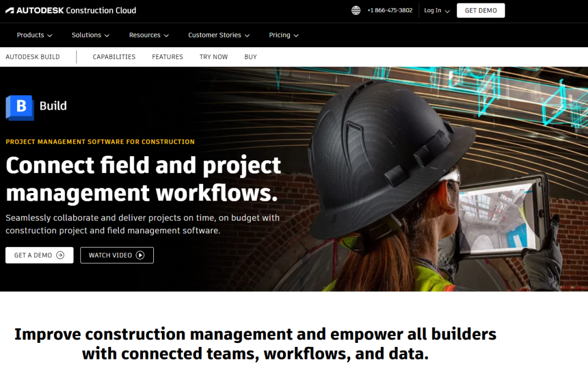Screen dimensions: 588x371
Task: Open the Solutions dropdown menu
Action: 90,35
